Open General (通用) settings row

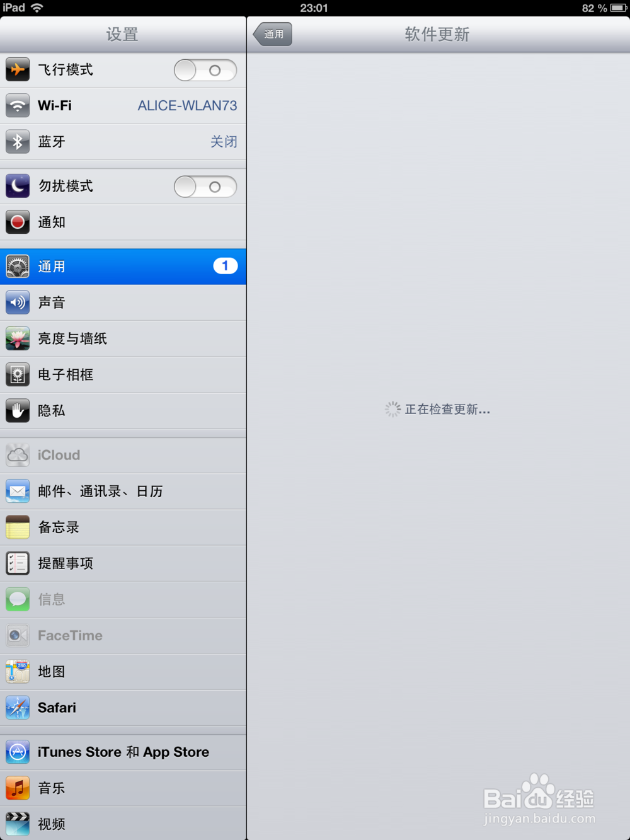point(94,266)
